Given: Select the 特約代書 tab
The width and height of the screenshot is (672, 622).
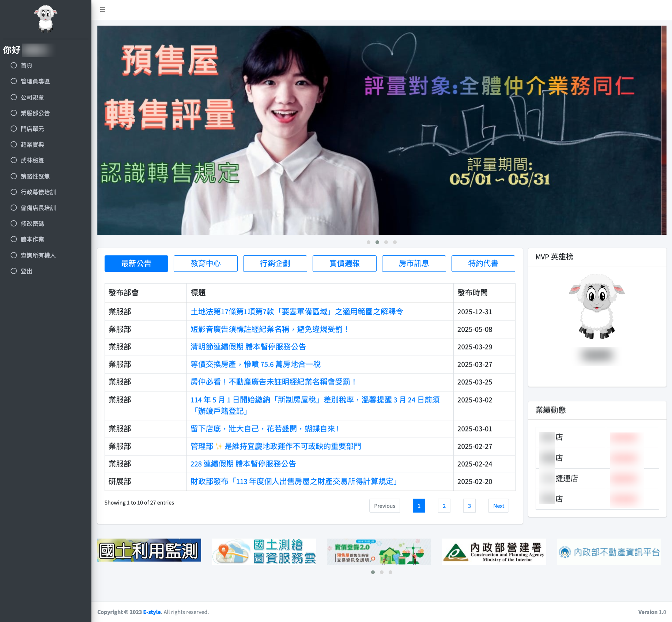Looking at the screenshot, I should (x=483, y=263).
